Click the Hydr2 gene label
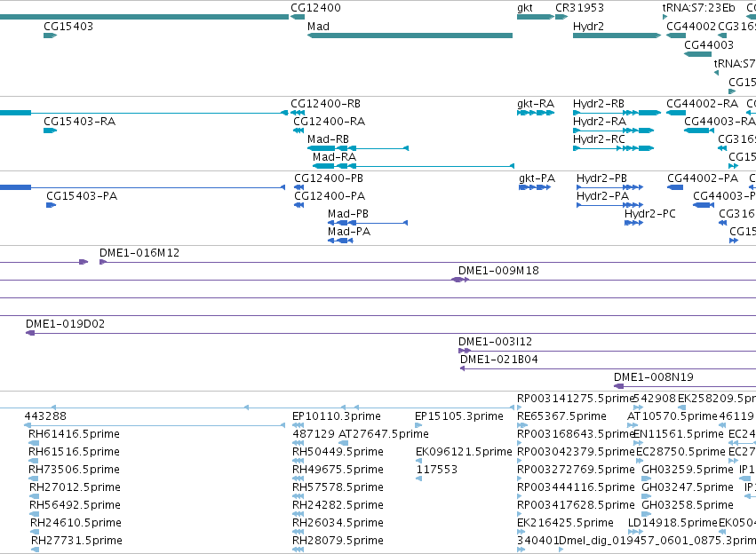 588,27
